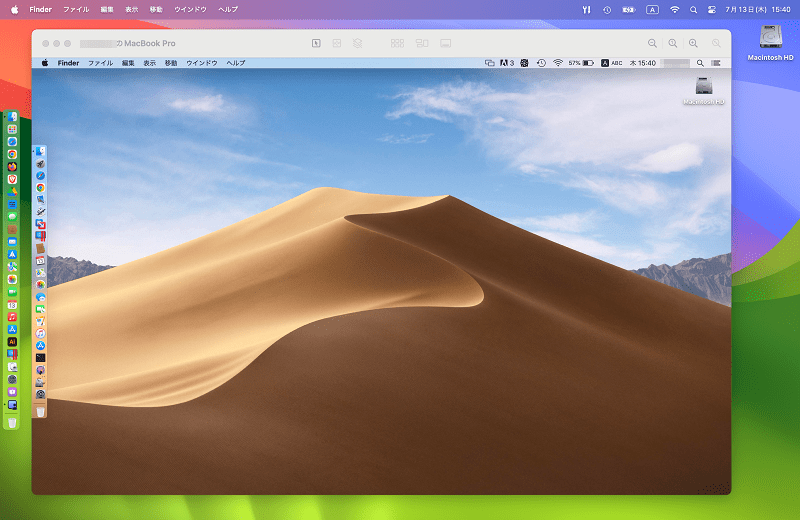
Task: Click screen mirroring icon in remote menu bar
Action: [x=490, y=63]
